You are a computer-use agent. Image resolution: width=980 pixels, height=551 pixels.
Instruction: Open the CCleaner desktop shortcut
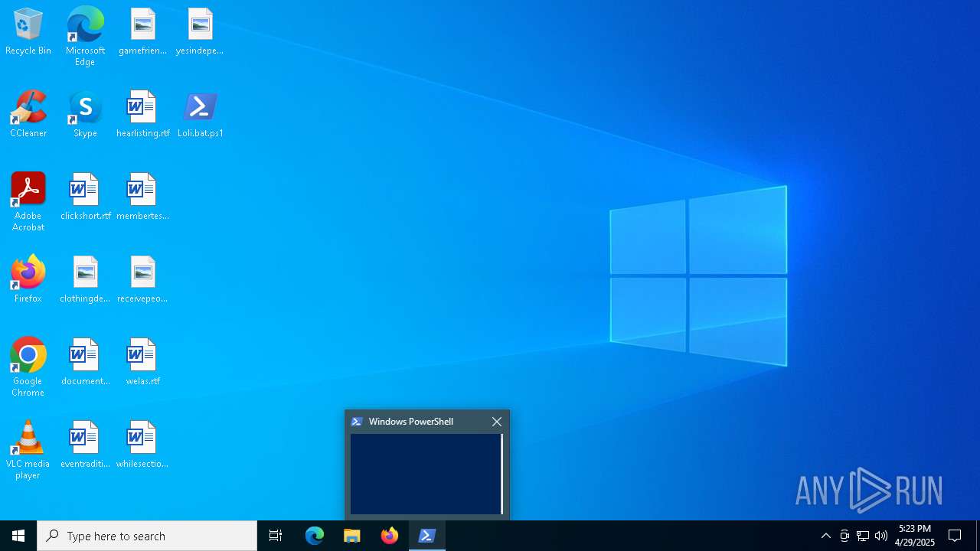[28, 115]
